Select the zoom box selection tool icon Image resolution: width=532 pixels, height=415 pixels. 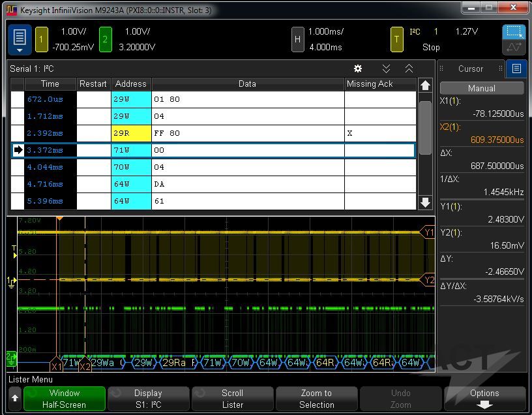pyautogui.click(x=513, y=32)
